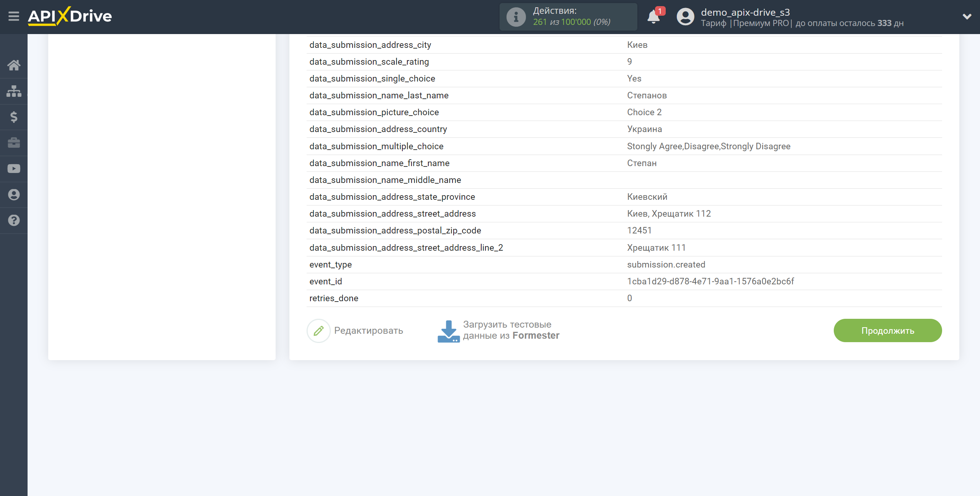Image resolution: width=980 pixels, height=496 pixels.
Task: Select data_submission_address_street_address_line_2 field
Action: (x=406, y=248)
